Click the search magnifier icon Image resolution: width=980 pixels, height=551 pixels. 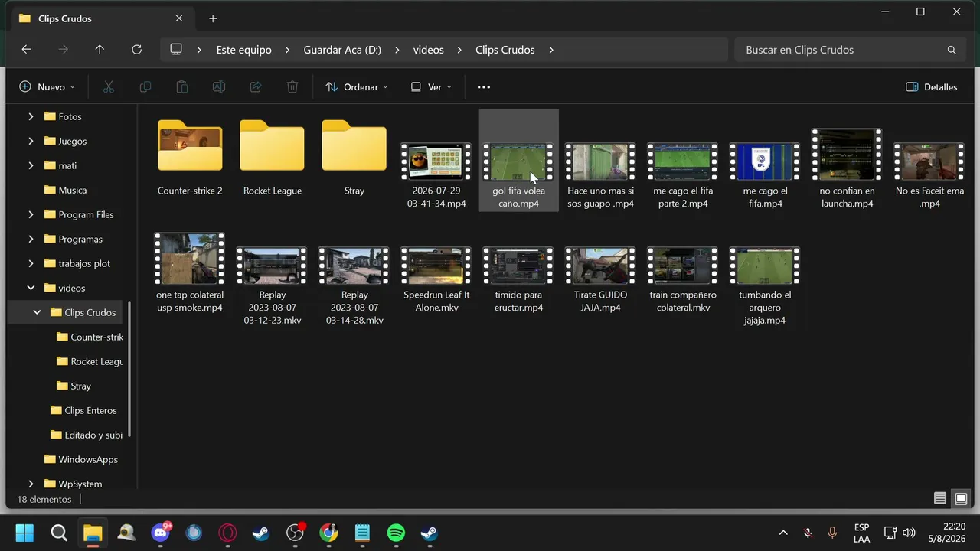click(952, 50)
